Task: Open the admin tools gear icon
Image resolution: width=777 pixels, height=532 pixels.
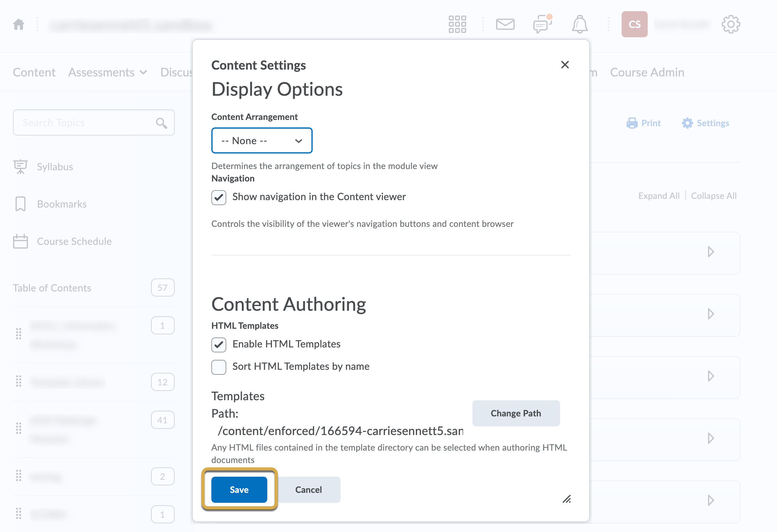Action: tap(730, 24)
